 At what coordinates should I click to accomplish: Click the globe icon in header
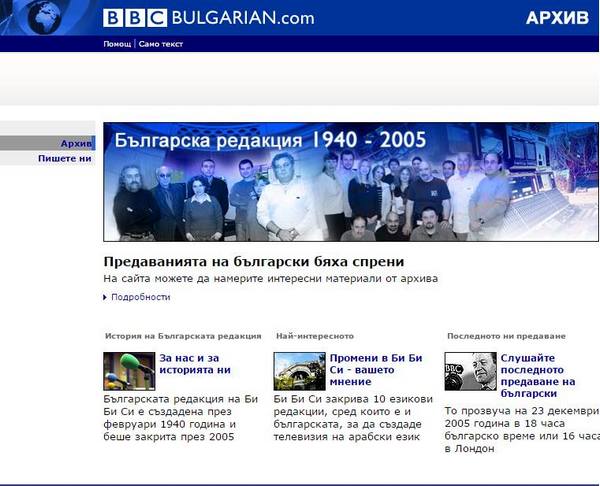coord(45,17)
